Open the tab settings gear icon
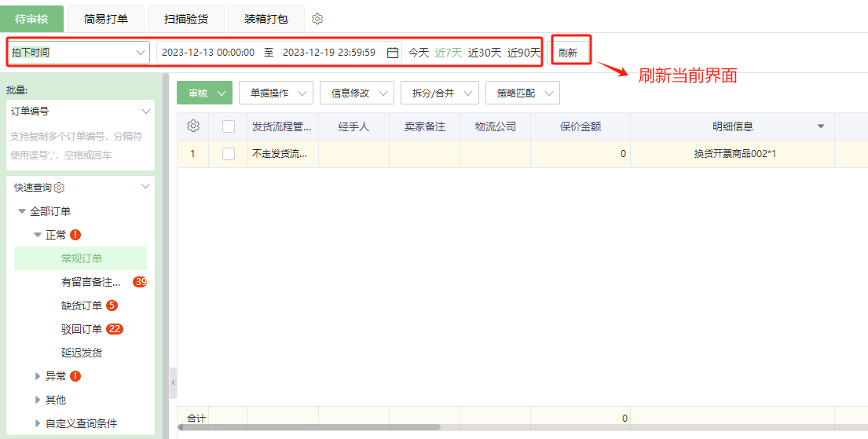 click(317, 19)
